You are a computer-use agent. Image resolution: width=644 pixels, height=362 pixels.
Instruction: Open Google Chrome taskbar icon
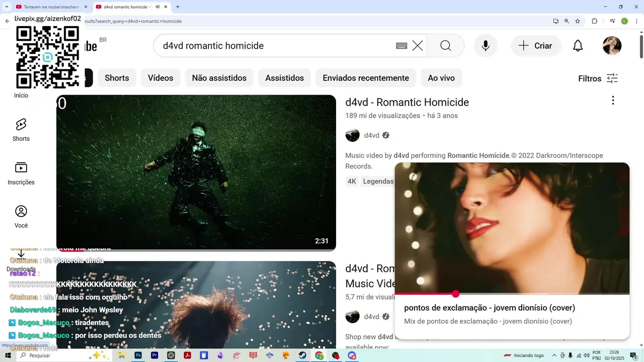pos(319,355)
